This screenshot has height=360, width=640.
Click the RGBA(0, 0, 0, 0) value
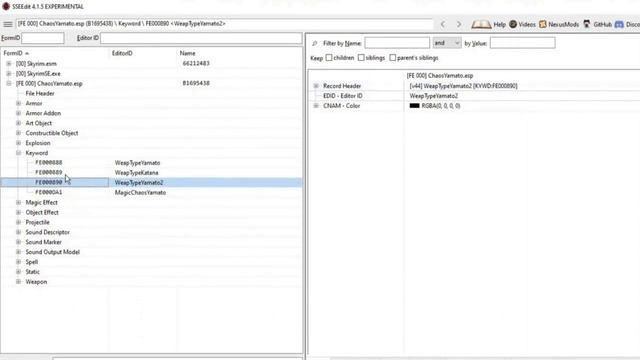(441, 106)
